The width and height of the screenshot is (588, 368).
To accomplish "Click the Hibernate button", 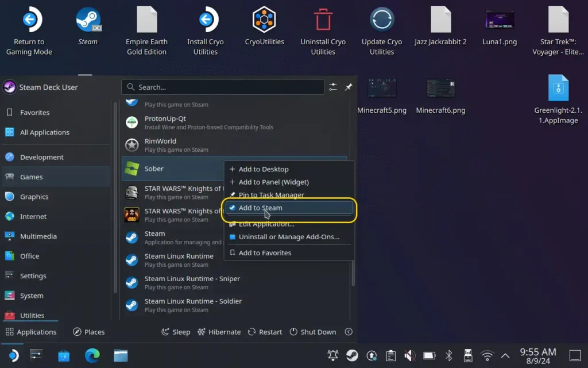I will click(219, 332).
